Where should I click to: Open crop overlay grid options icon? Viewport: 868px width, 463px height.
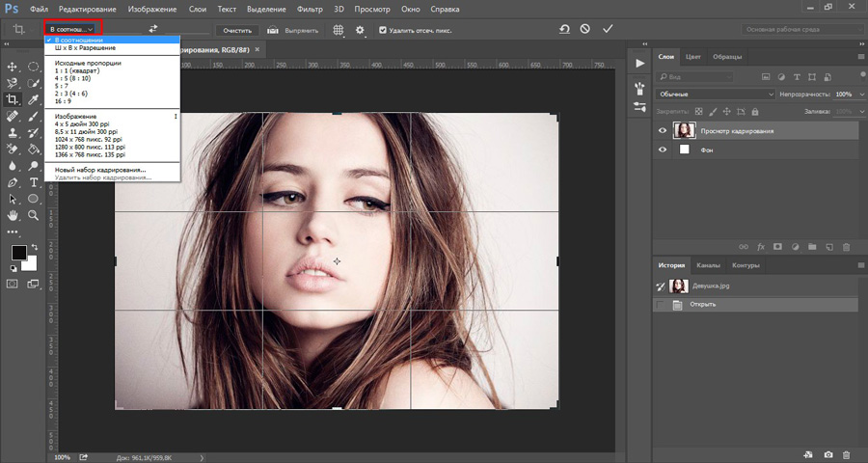339,30
